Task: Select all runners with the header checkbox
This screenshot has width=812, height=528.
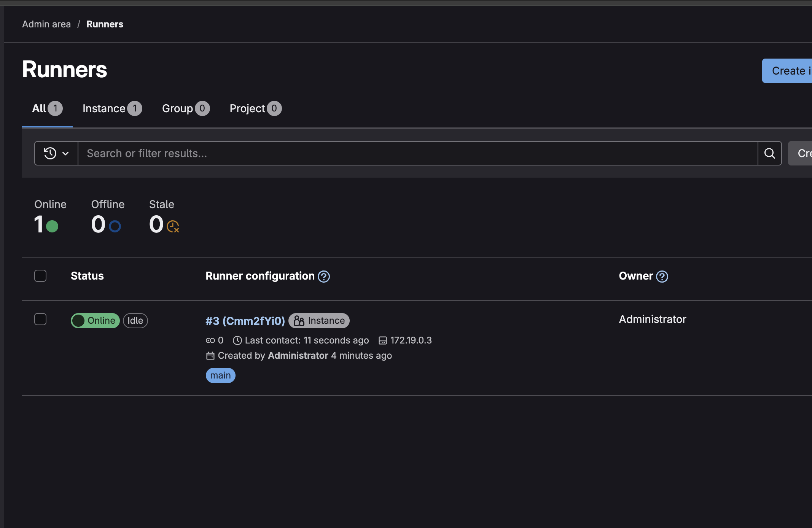Action: point(40,275)
